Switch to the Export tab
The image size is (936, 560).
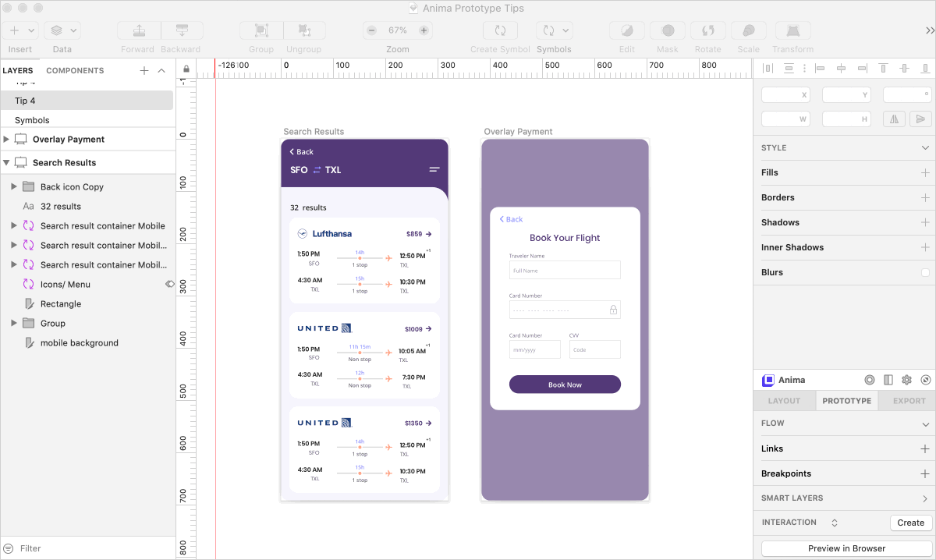tap(909, 401)
